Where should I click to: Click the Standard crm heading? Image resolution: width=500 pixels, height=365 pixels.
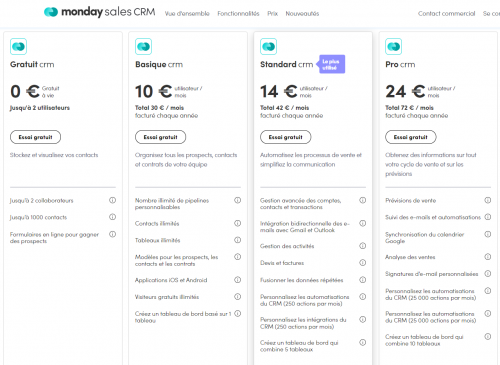286,64
